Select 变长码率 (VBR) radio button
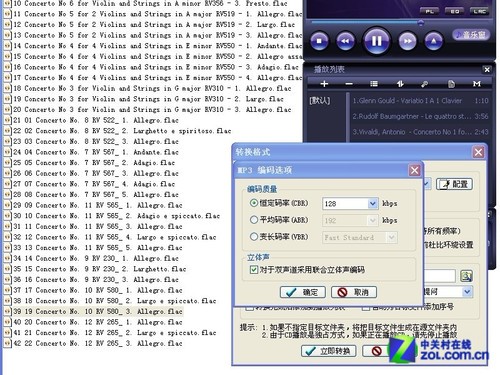The image size is (500, 375). pyautogui.click(x=254, y=237)
